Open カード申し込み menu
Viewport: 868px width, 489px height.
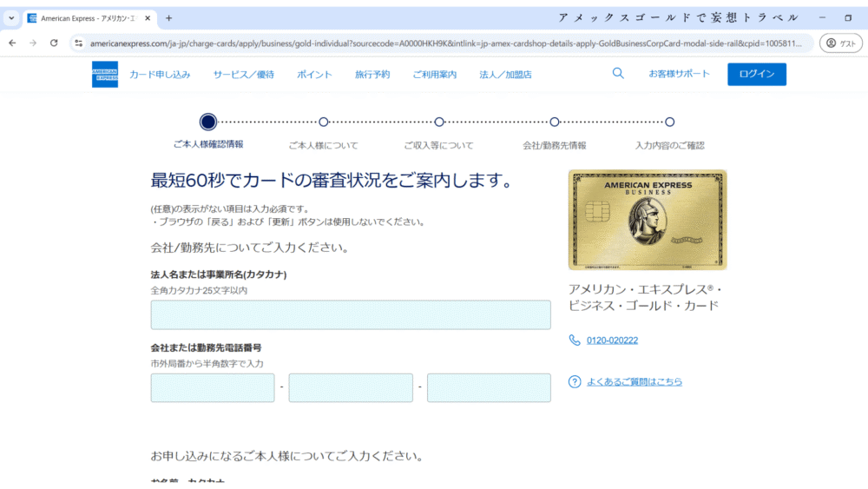(160, 74)
